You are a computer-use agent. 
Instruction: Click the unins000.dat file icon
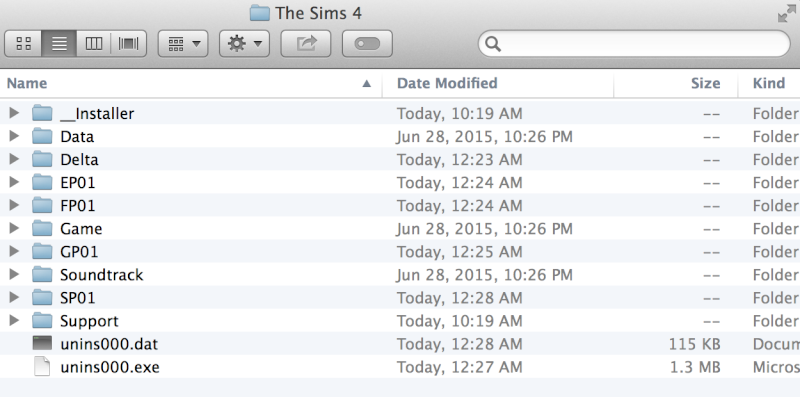click(x=42, y=343)
